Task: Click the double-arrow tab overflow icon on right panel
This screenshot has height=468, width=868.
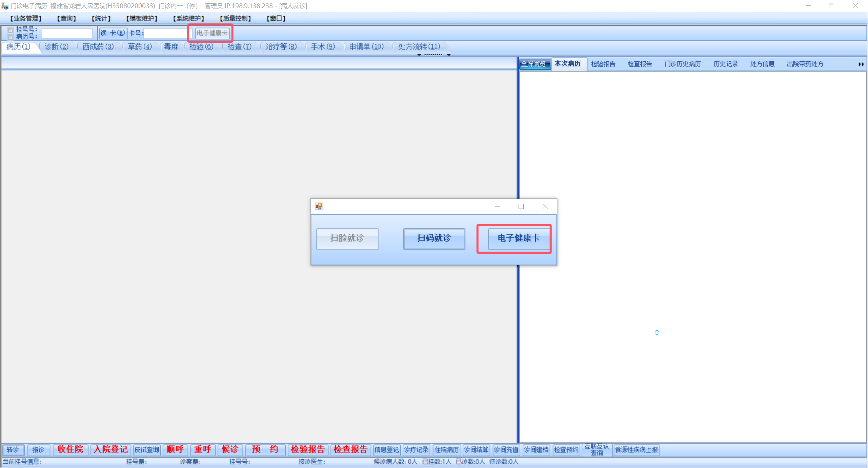Action: click(861, 64)
